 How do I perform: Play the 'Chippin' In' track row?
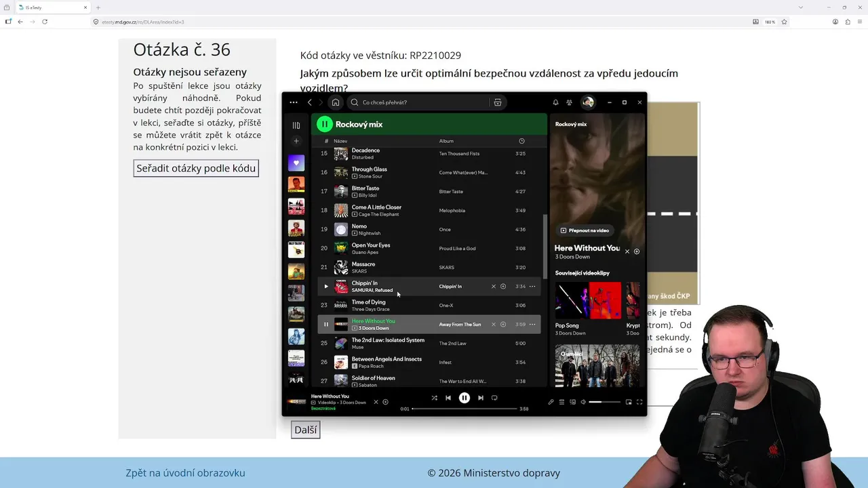click(x=325, y=287)
